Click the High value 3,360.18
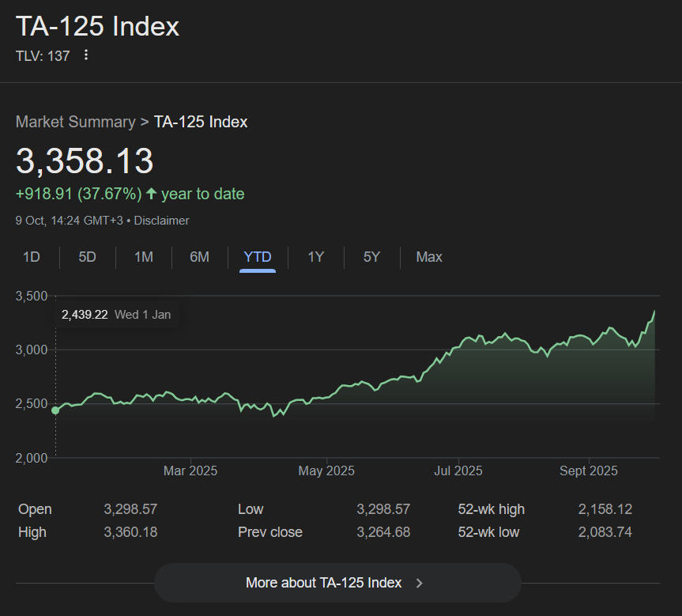The width and height of the screenshot is (682, 616). [x=130, y=532]
